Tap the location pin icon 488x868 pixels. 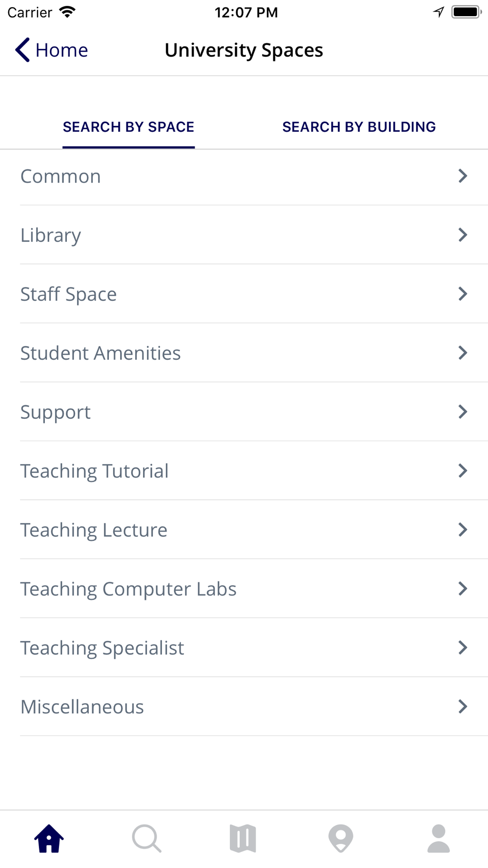point(341,839)
